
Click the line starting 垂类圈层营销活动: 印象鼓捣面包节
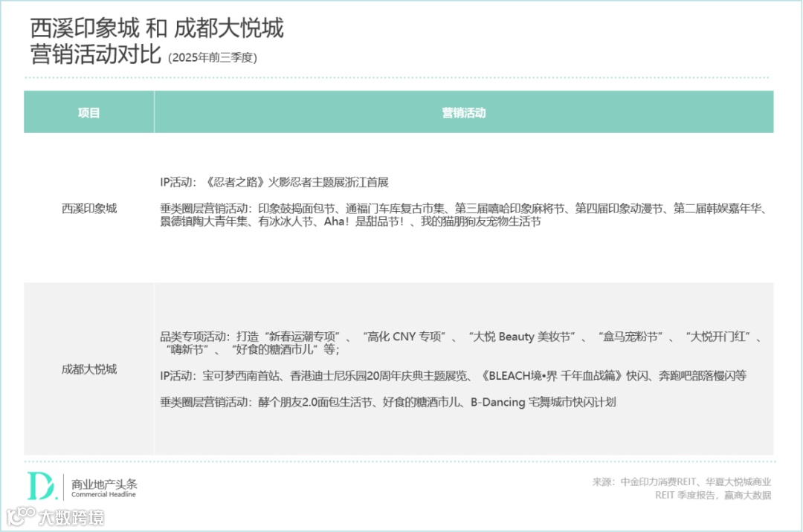pos(464,208)
